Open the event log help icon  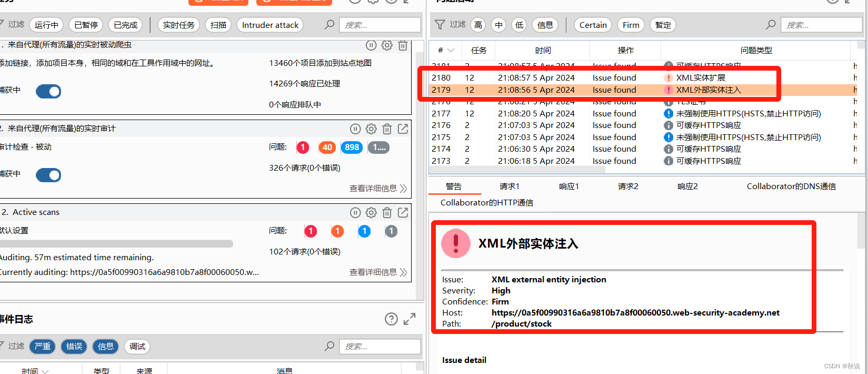(x=391, y=319)
